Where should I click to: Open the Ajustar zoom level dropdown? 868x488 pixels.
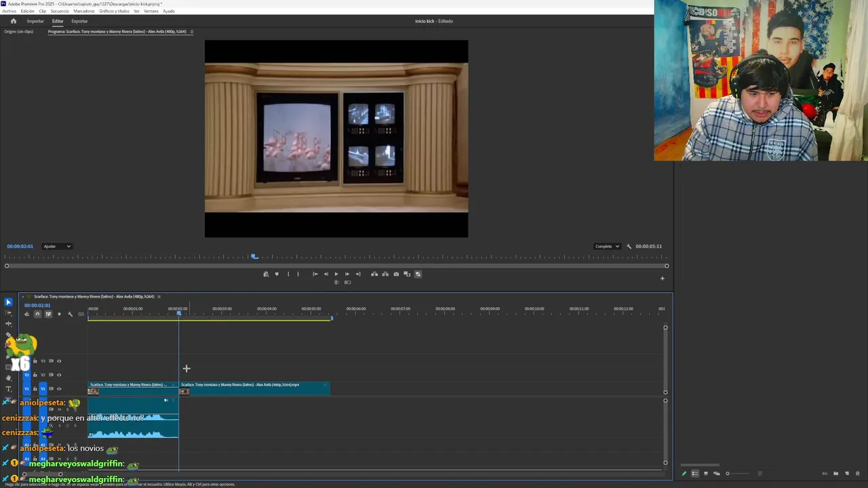57,246
